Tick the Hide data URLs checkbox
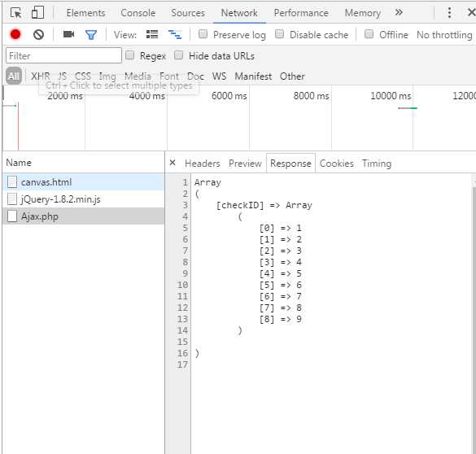Viewport: 476px width, 454px height. [x=178, y=55]
